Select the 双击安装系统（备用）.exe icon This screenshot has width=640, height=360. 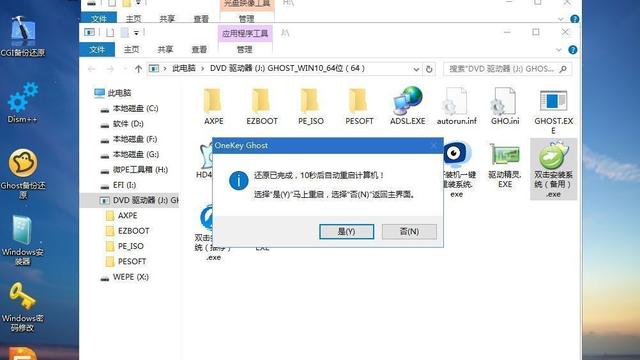(x=553, y=169)
